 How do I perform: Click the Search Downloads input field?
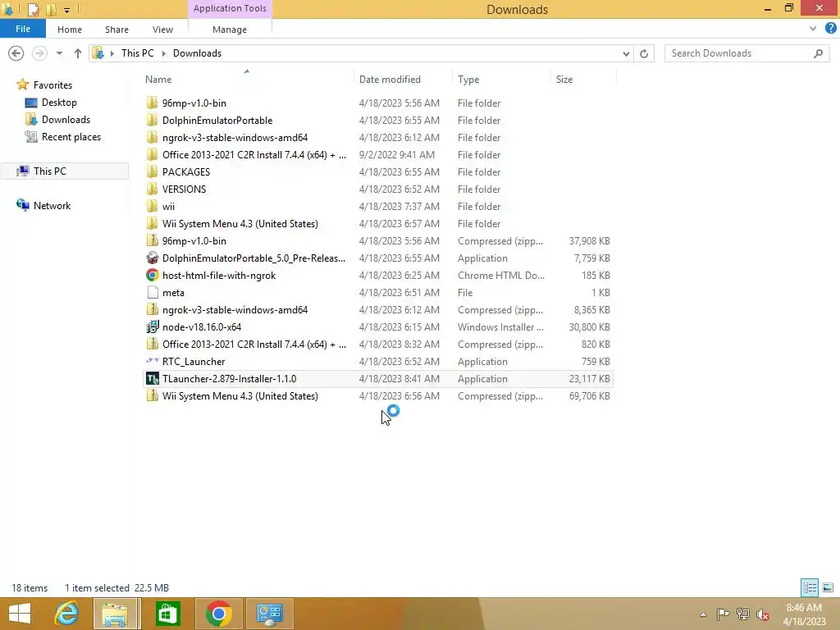click(x=739, y=53)
